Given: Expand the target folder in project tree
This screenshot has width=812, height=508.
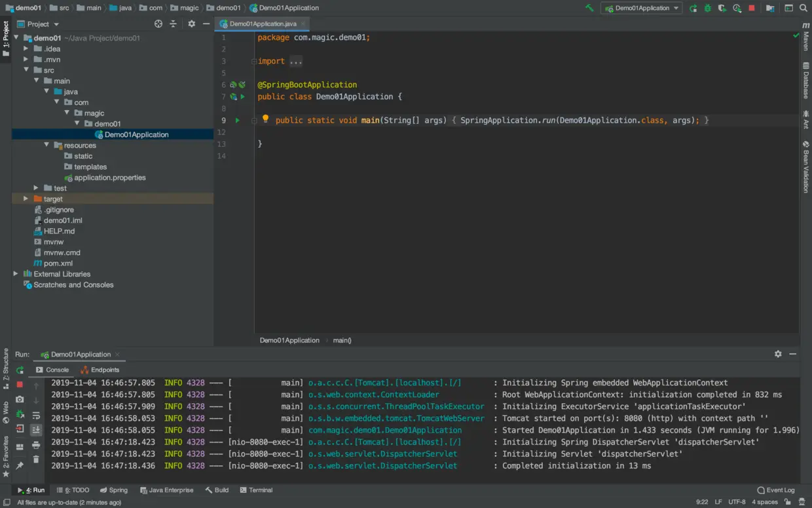Looking at the screenshot, I should pos(26,199).
